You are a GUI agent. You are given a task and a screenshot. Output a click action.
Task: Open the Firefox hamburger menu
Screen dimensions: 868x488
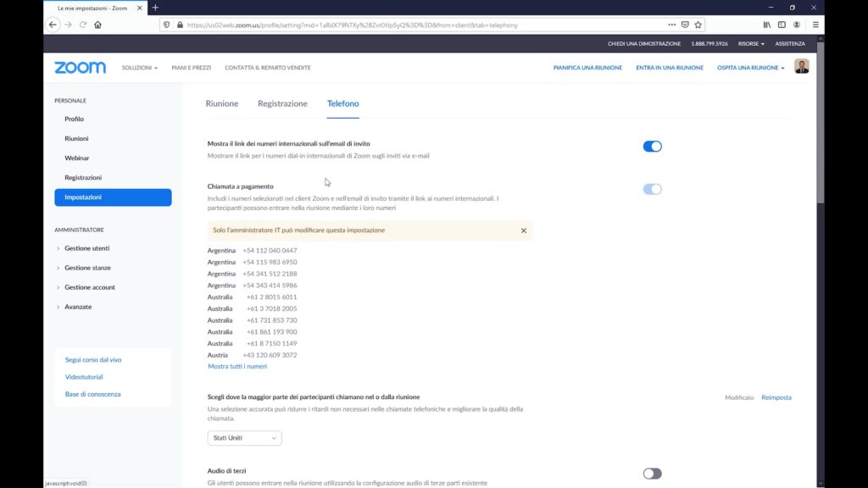(x=815, y=25)
